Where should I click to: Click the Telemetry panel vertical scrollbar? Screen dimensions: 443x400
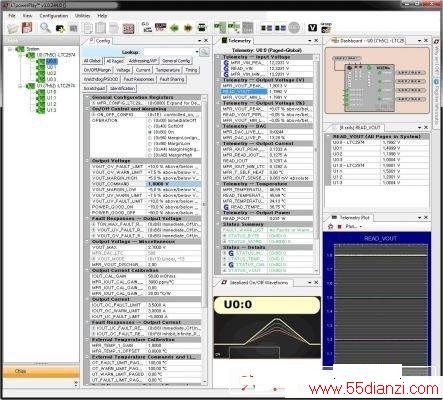[316, 164]
